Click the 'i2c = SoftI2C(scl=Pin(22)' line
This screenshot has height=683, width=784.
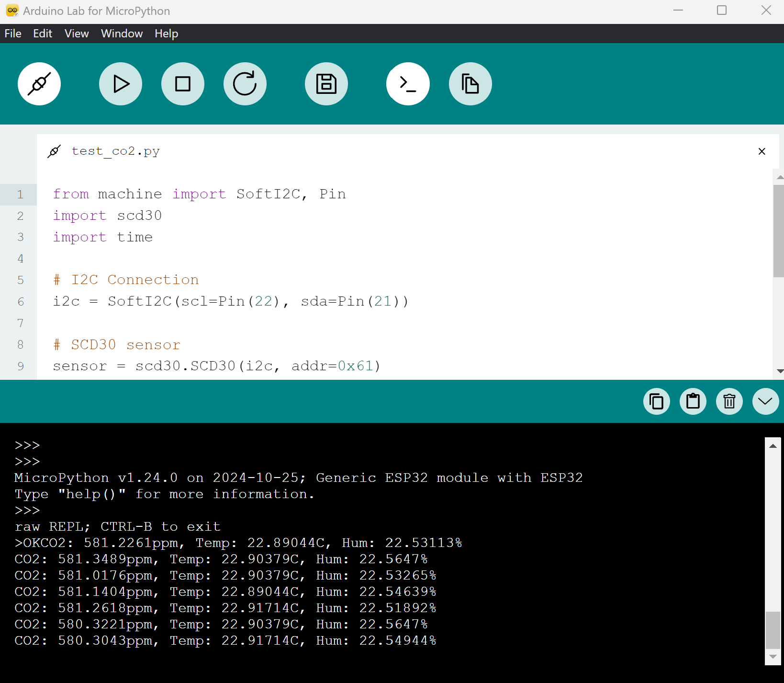[231, 301]
